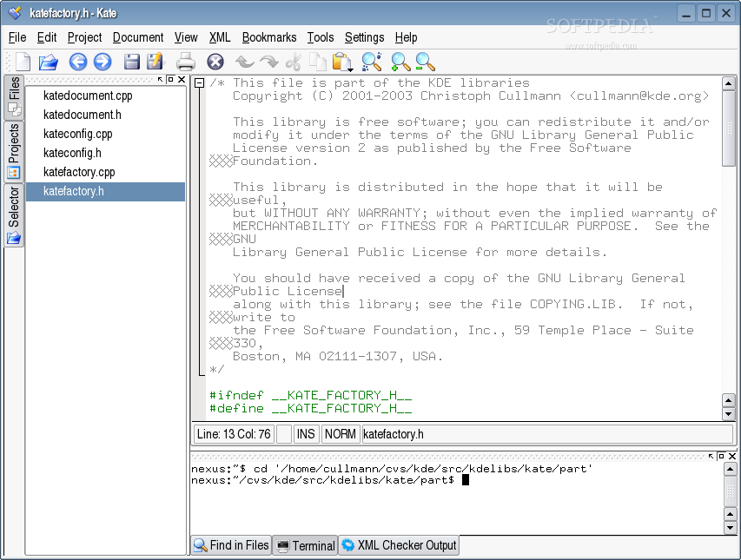Screen dimensions: 741x560
Task: Collapse the comment block fold marker
Action: click(200, 83)
